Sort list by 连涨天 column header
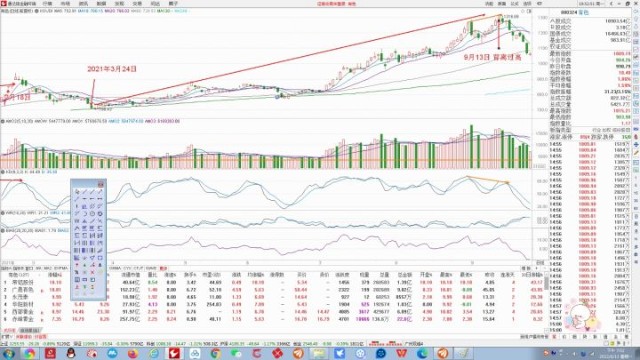 (x=508, y=275)
